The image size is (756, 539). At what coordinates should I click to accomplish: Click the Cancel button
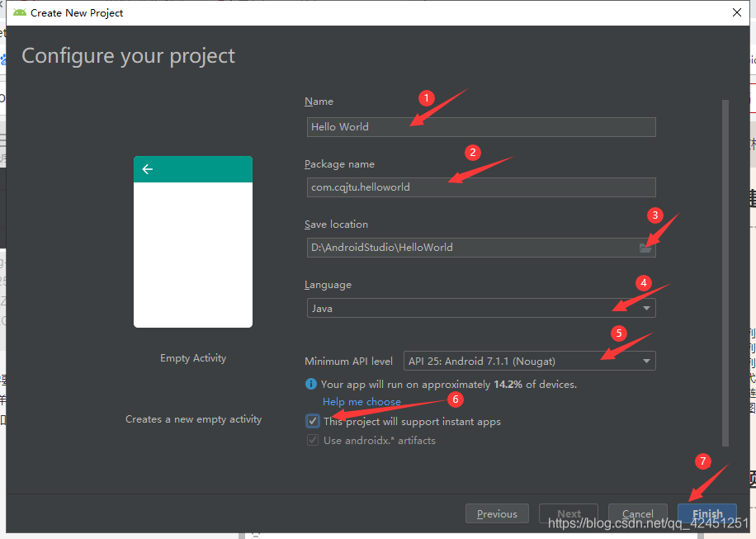coord(637,514)
